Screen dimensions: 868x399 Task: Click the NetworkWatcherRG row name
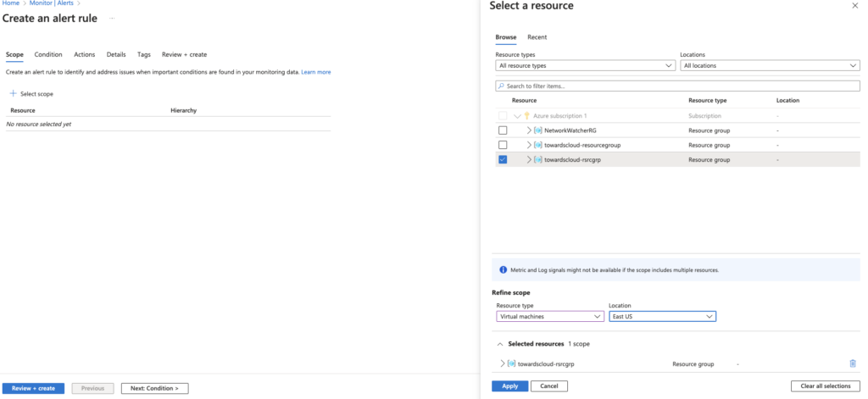[570, 130]
